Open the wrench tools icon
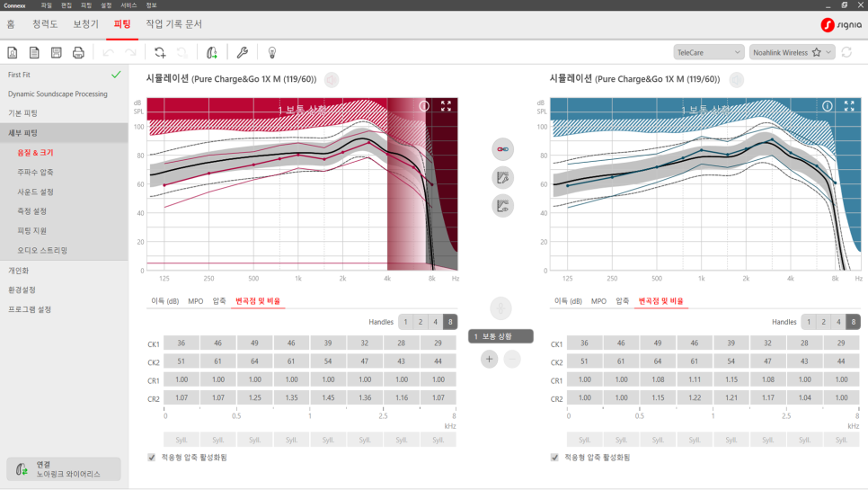The width and height of the screenshot is (868, 490). (x=242, y=53)
